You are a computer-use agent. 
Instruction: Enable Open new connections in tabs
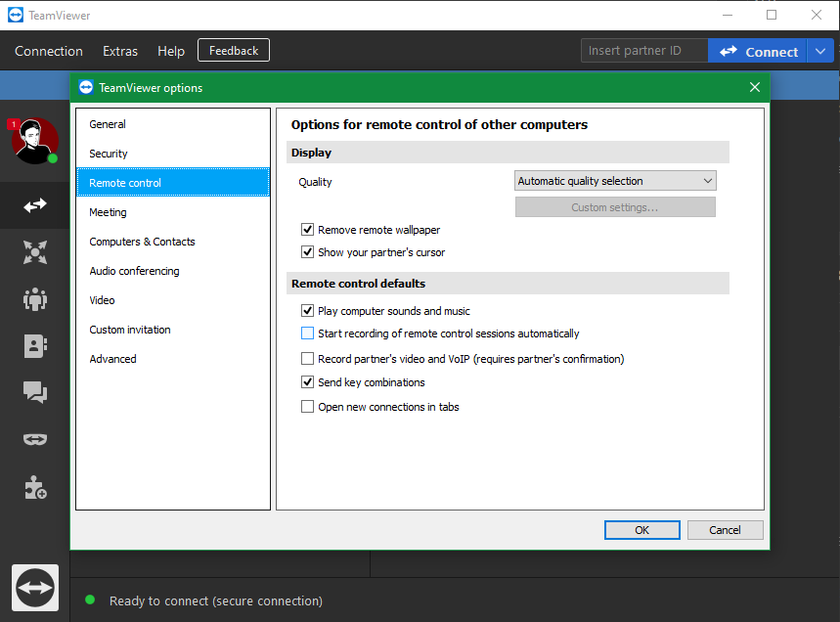[307, 406]
